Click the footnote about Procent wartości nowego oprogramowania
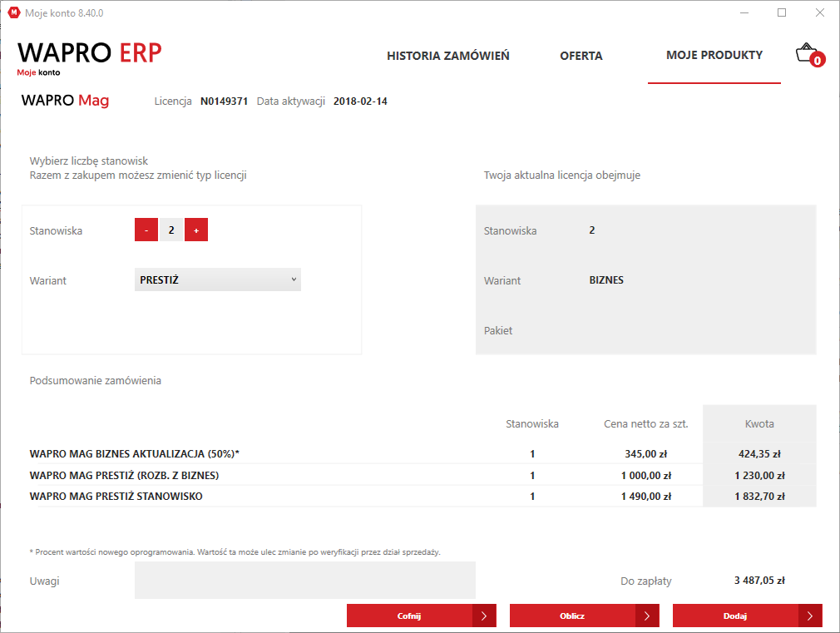The image size is (840, 633). click(x=235, y=552)
